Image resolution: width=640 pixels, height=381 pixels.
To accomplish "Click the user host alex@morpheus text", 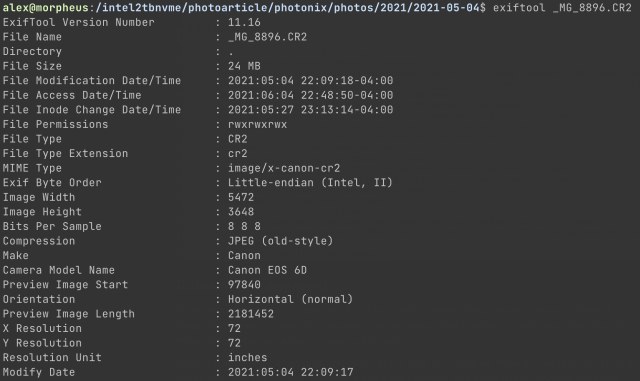I will pyautogui.click(x=45, y=8).
